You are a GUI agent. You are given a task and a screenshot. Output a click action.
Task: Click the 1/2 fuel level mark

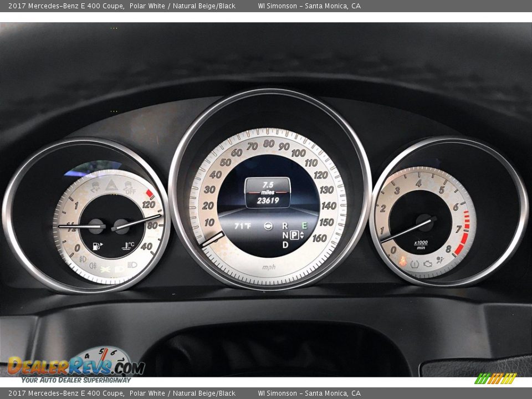71,227
